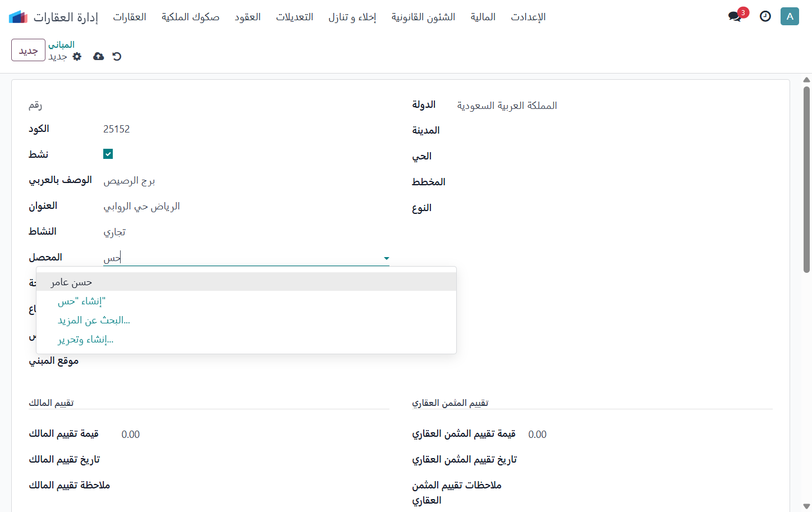812x512 pixels.
Task: Edit the الكود field value 25152
Action: click(246, 129)
